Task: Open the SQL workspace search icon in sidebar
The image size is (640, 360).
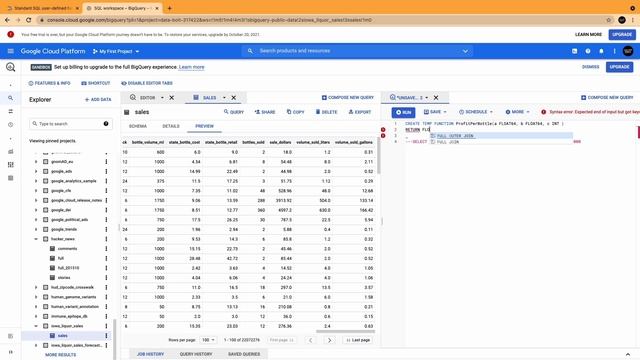Action: tap(11, 98)
